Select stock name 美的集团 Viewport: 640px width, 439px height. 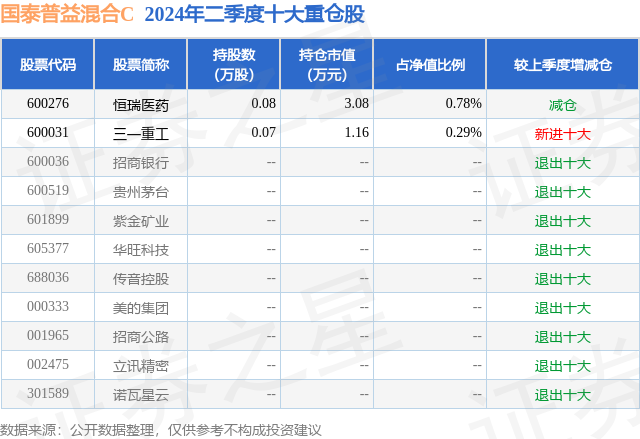(141, 308)
